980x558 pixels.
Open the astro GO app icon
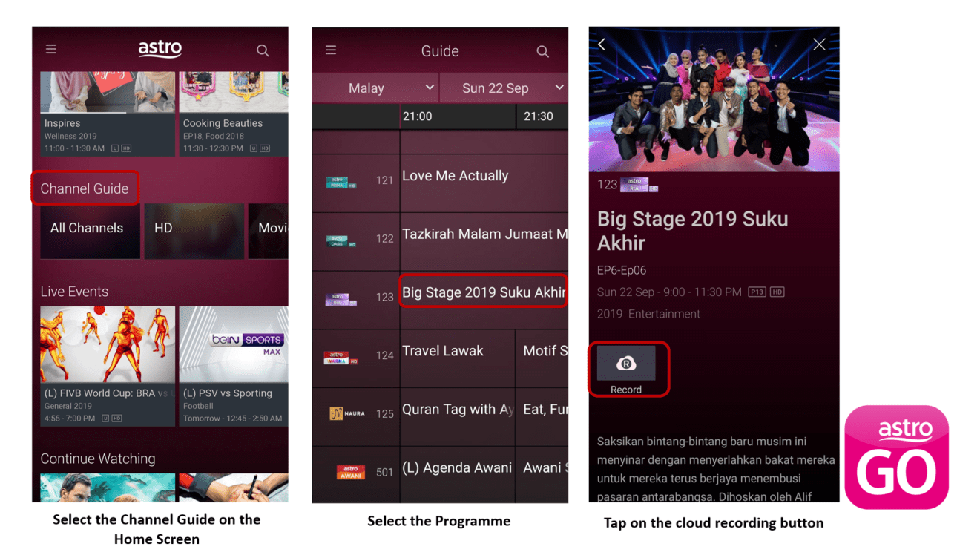pyautogui.click(x=897, y=457)
